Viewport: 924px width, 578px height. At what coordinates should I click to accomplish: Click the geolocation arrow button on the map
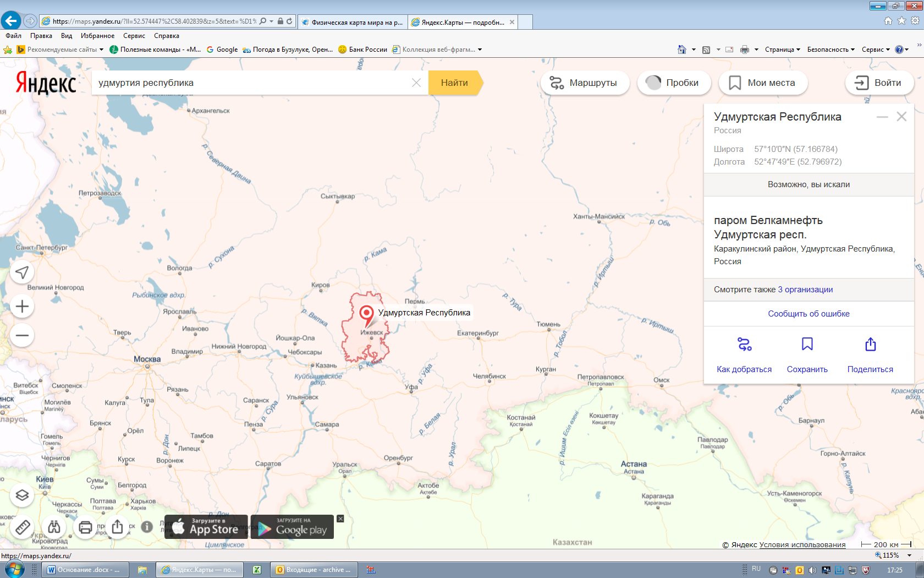click(22, 272)
